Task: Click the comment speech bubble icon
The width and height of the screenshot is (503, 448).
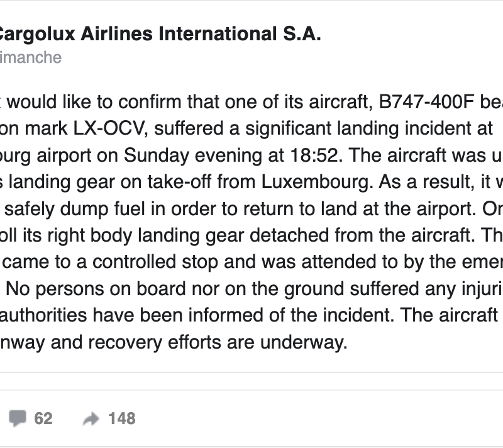Action: pyautogui.click(x=17, y=418)
